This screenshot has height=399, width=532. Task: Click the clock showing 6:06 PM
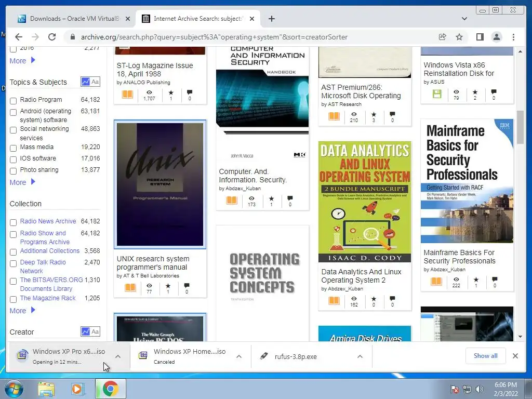point(506,389)
